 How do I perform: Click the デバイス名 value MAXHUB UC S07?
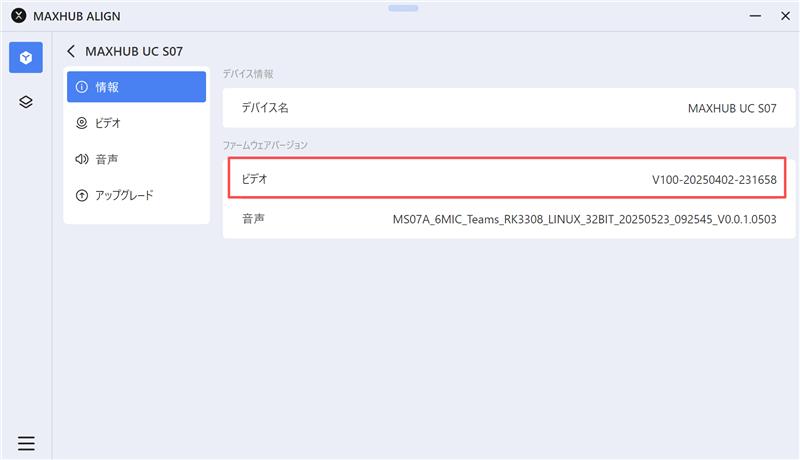tap(732, 108)
